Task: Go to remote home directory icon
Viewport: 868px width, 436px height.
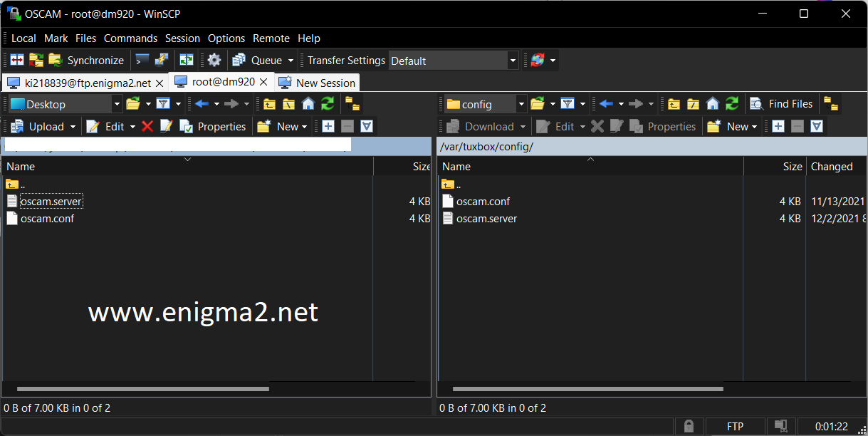Action: [x=713, y=104]
